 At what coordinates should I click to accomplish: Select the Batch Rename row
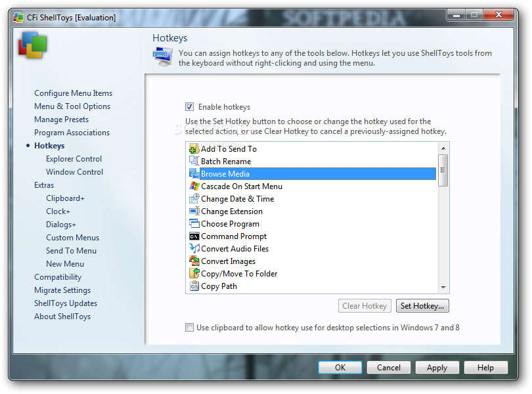(x=311, y=161)
